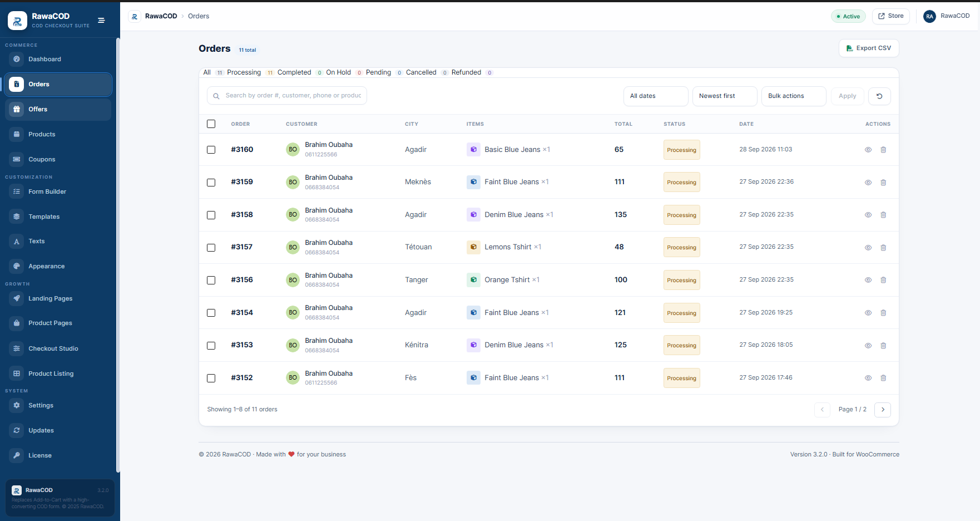Viewport: 980px width, 521px height.
Task: Open the Newest first sort dropdown
Action: pos(725,96)
